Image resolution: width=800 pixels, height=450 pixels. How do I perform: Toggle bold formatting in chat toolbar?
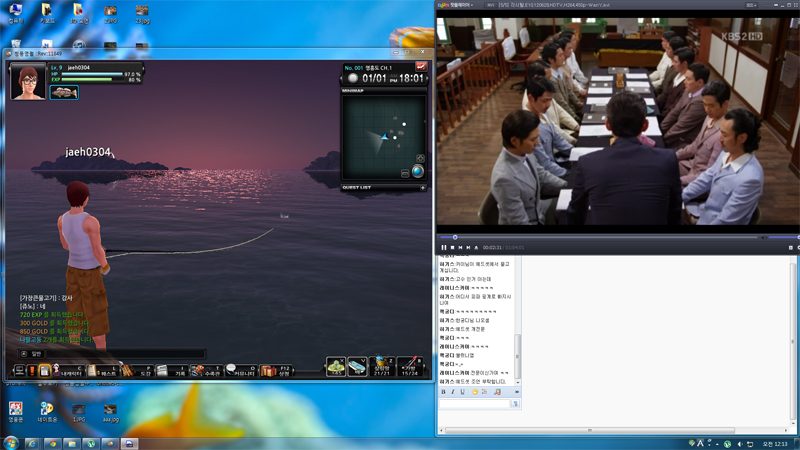point(443,392)
